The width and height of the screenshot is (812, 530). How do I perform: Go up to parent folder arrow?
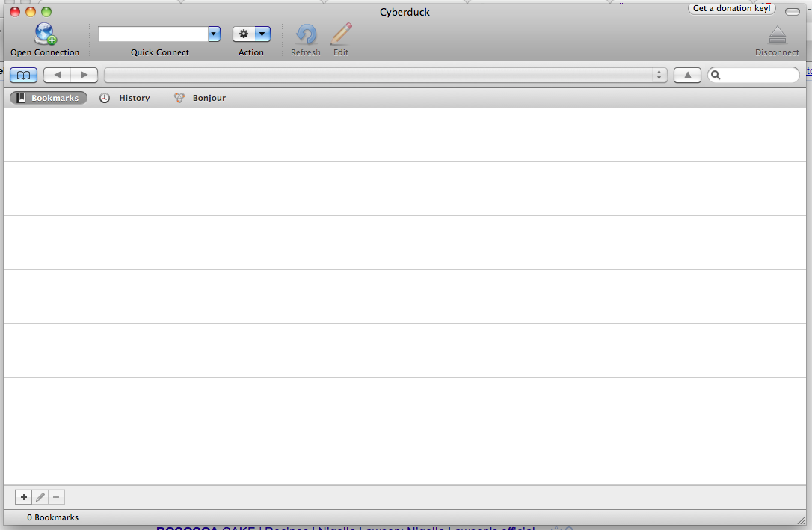pyautogui.click(x=687, y=75)
